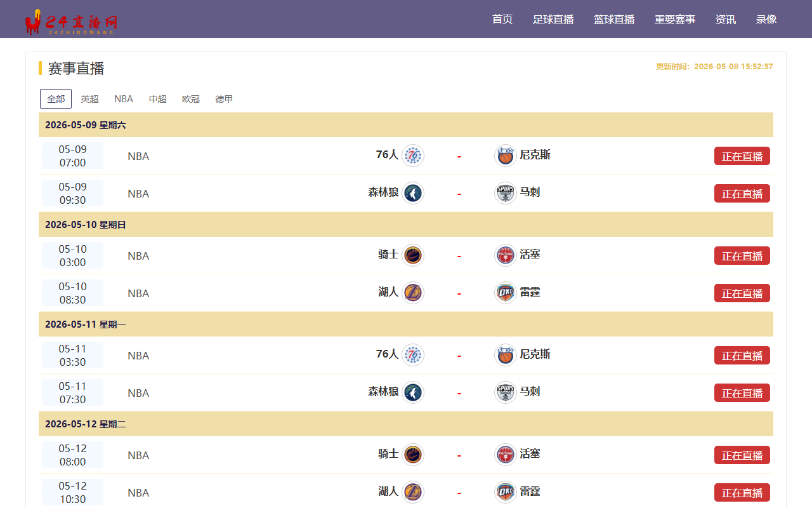
Task: Click the 赛事直播 section heading
Action: click(76, 69)
